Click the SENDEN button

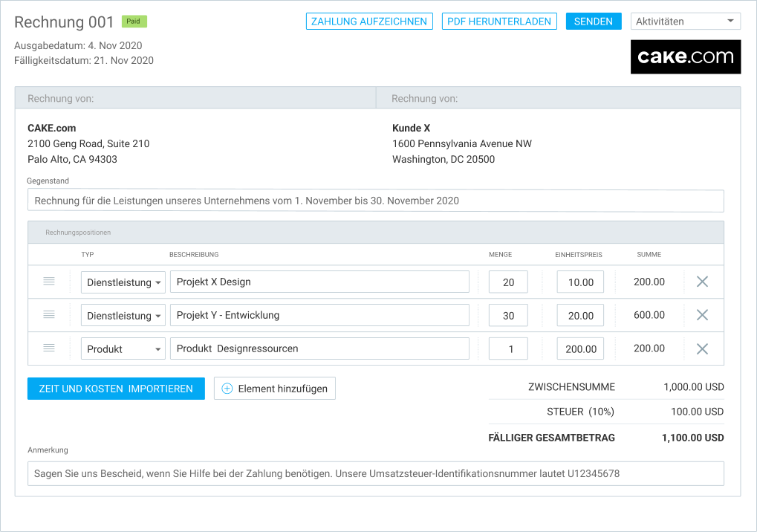594,22
